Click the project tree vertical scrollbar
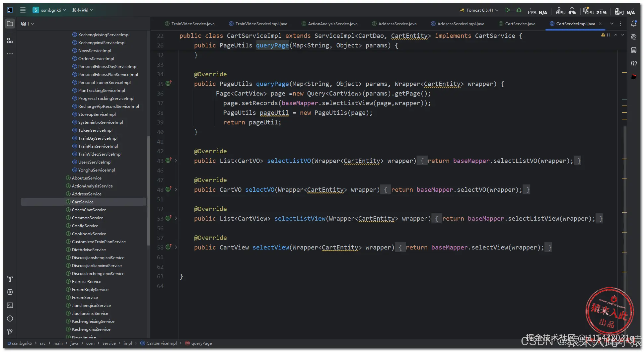 click(x=148, y=191)
